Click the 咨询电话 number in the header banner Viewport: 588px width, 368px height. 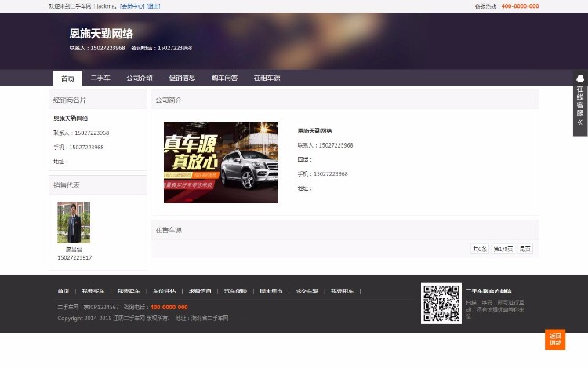coord(175,48)
